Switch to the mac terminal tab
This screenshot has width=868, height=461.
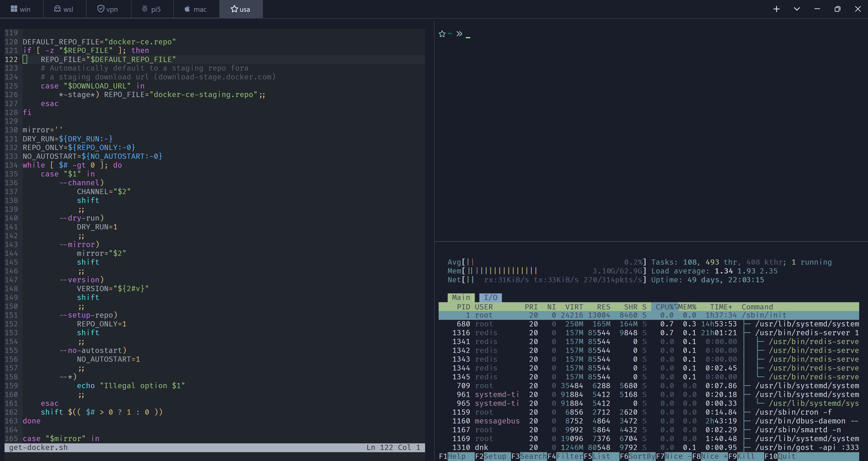196,9
